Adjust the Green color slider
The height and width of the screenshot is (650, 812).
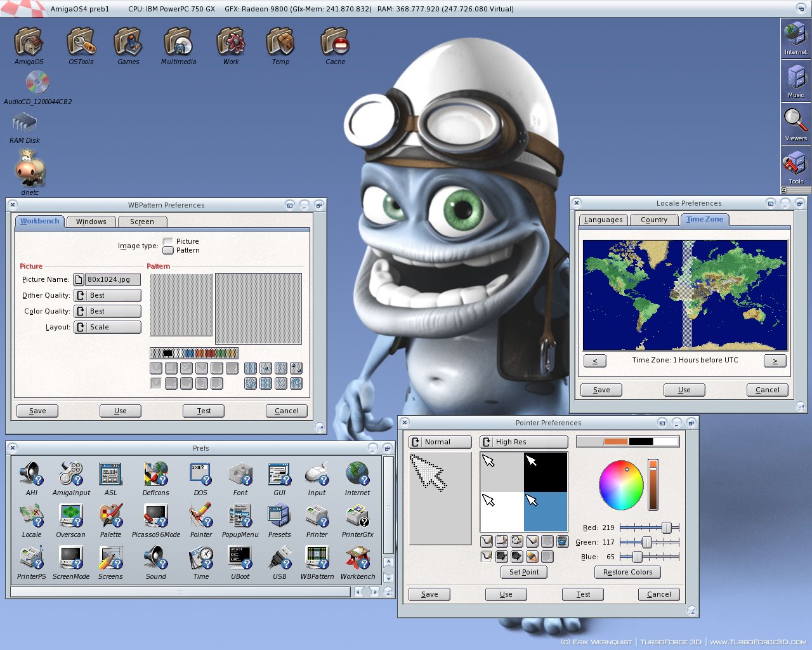point(650,542)
